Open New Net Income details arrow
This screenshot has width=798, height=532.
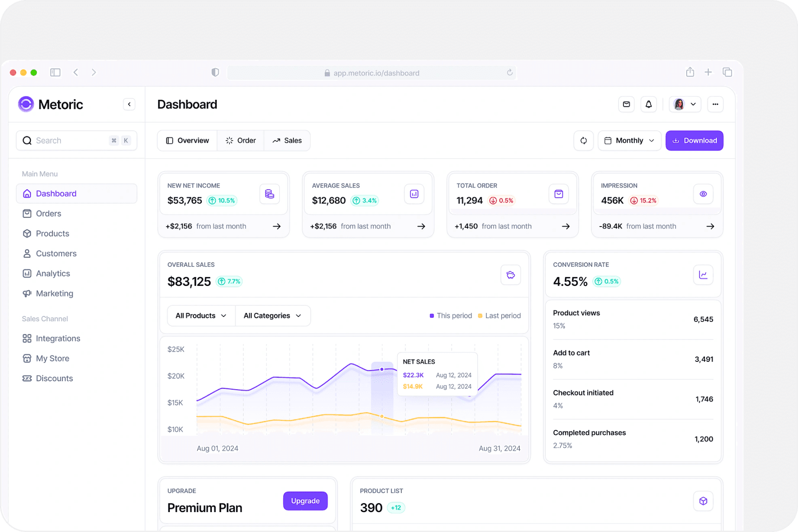tap(277, 226)
